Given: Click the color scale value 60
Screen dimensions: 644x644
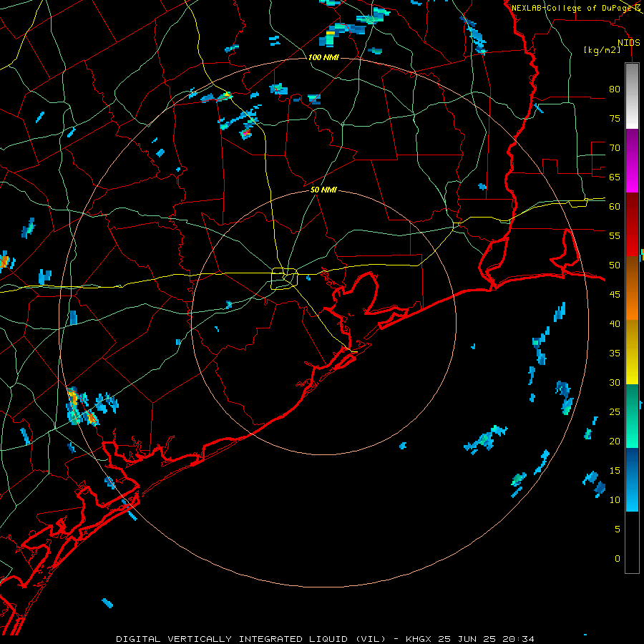Looking at the screenshot, I should (x=615, y=207).
